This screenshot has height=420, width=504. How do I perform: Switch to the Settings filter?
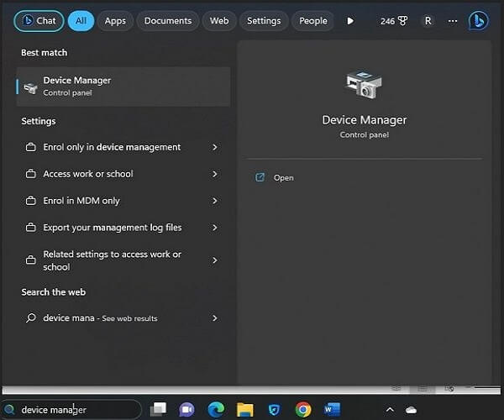(264, 21)
